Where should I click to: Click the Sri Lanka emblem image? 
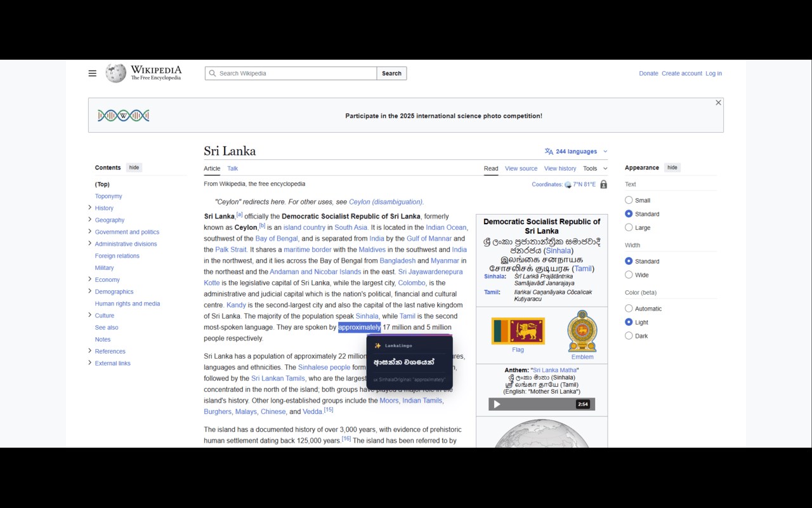click(582, 331)
